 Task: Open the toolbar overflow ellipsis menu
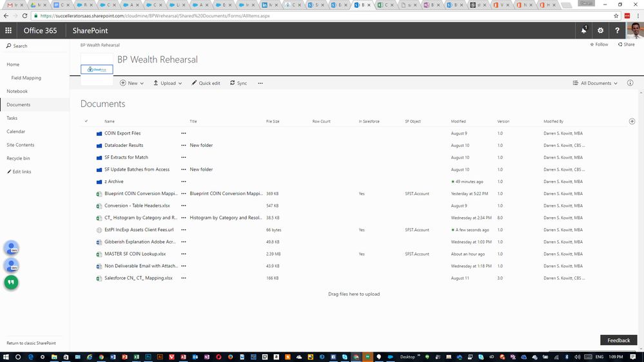click(x=260, y=83)
